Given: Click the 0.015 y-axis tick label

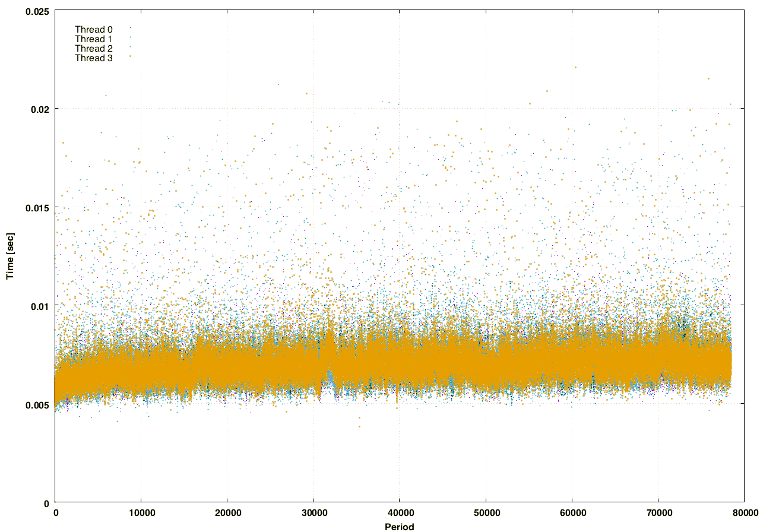Looking at the screenshot, I should coord(38,207).
